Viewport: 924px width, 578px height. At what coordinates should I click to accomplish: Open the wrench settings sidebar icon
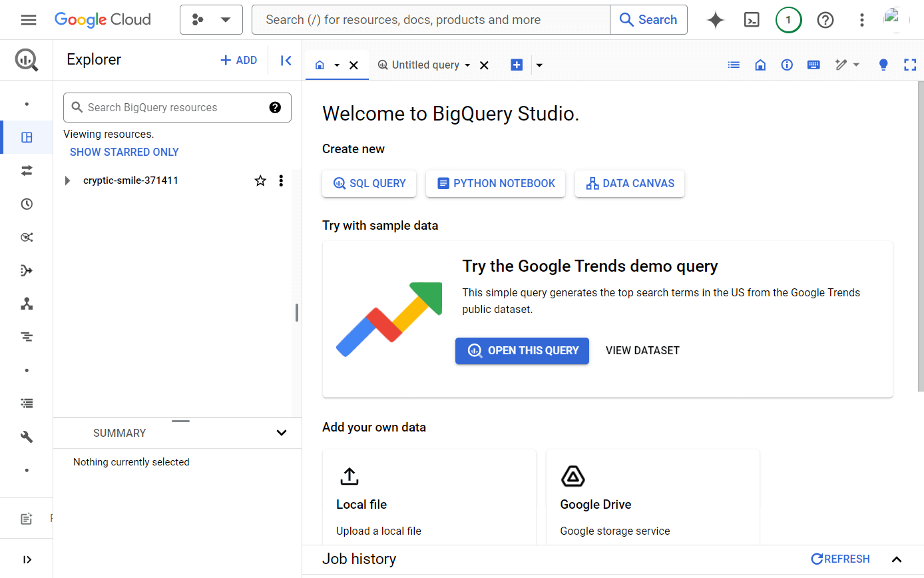pyautogui.click(x=27, y=437)
